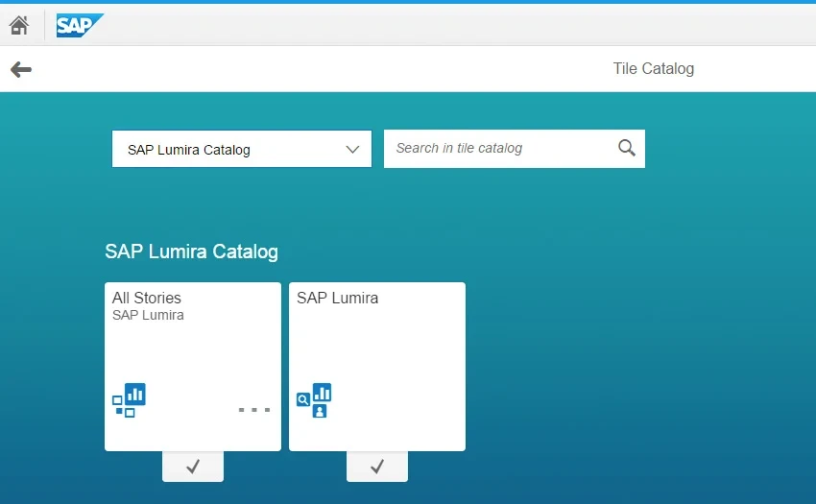This screenshot has height=504, width=816.
Task: Click the magnifier search icon
Action: (x=627, y=149)
